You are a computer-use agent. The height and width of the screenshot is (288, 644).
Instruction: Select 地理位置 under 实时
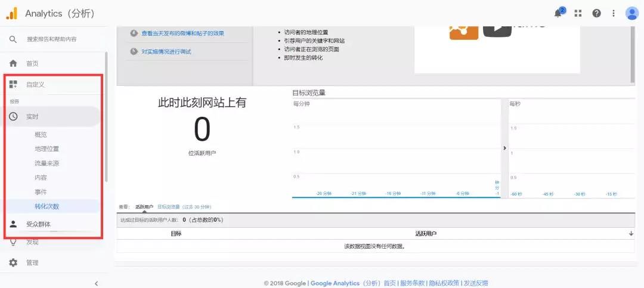47,148
